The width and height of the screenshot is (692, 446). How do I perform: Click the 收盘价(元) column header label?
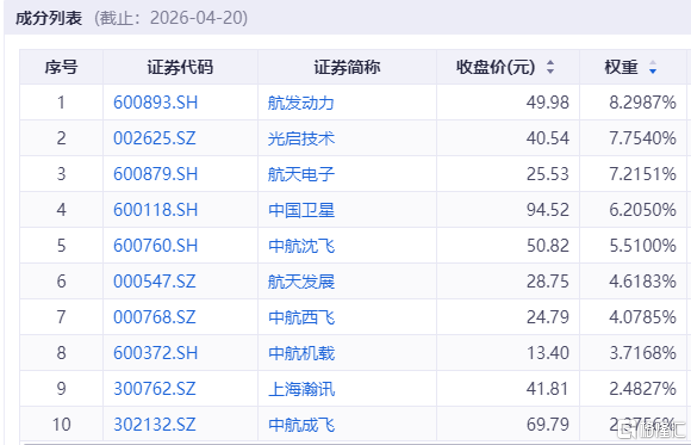click(x=496, y=67)
